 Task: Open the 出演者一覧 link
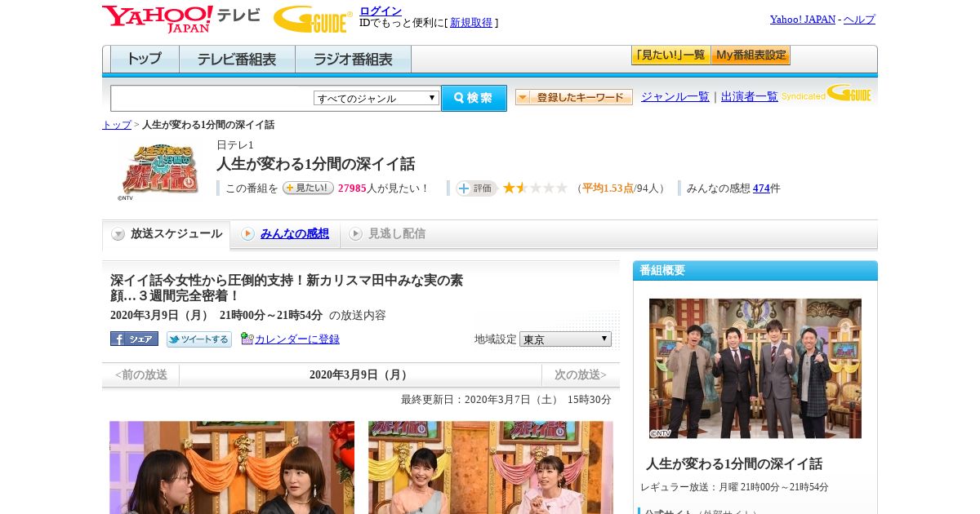tap(750, 97)
